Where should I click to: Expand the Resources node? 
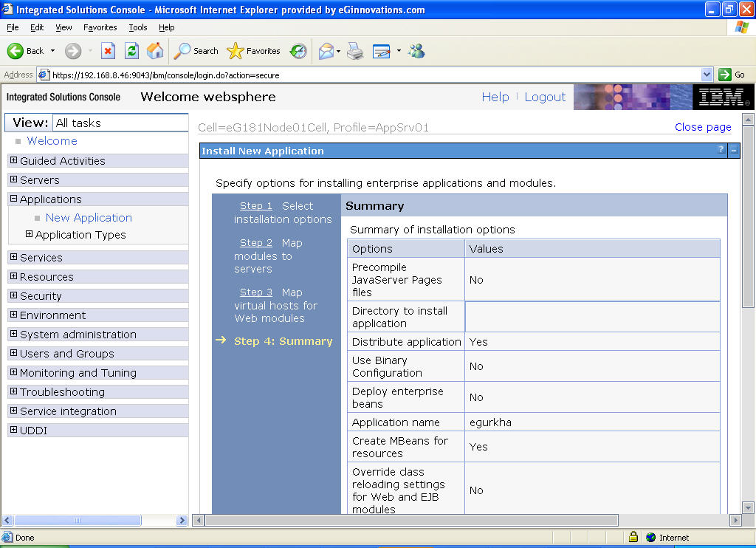pyautogui.click(x=13, y=276)
